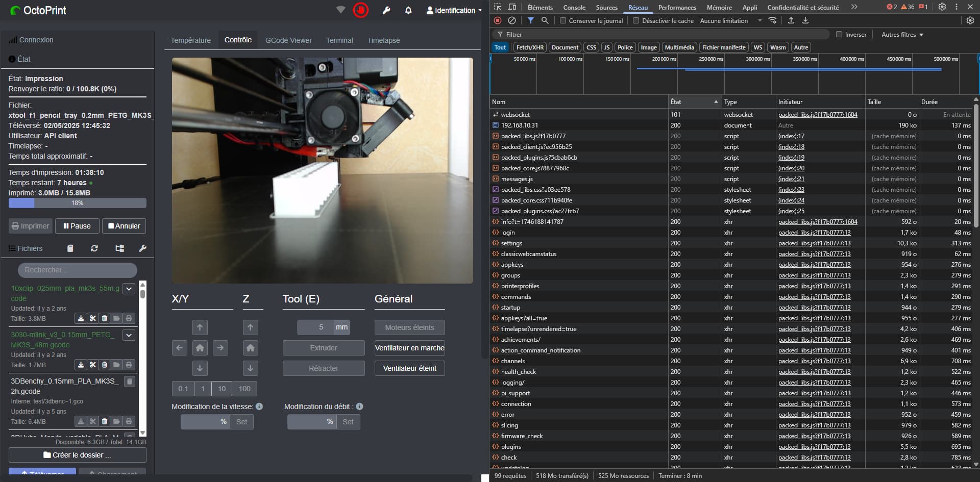Click the Annuler button

[124, 226]
